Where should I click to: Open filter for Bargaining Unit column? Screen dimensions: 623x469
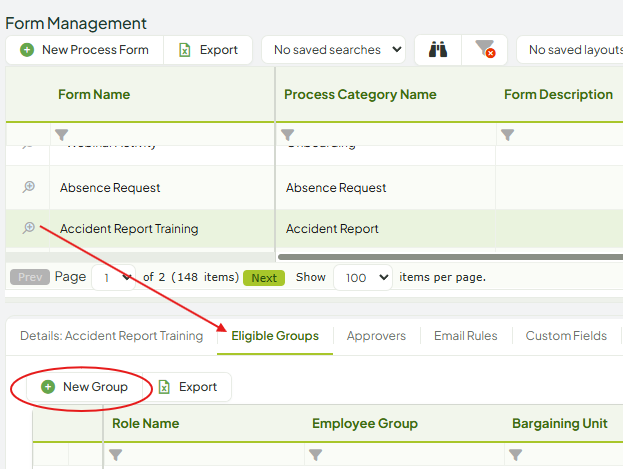(515, 455)
